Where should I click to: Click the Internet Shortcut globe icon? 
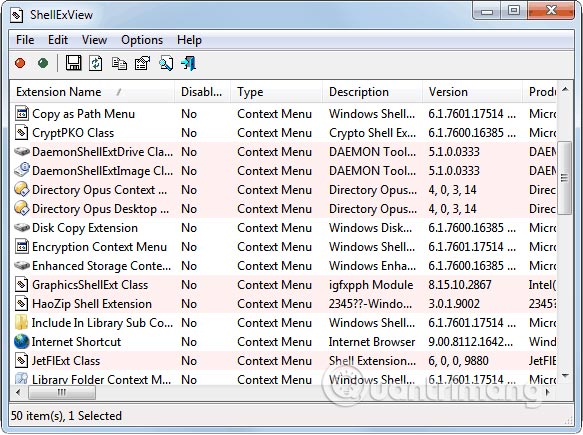pyautogui.click(x=22, y=341)
